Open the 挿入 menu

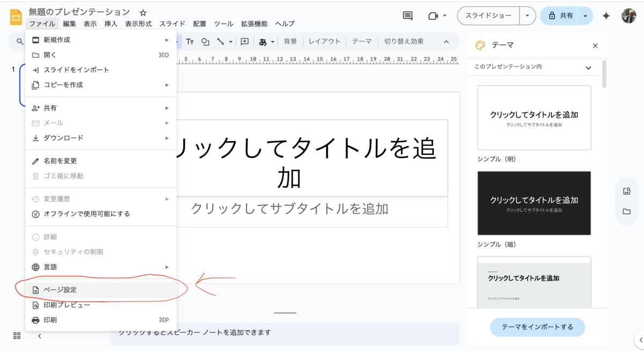pyautogui.click(x=111, y=24)
